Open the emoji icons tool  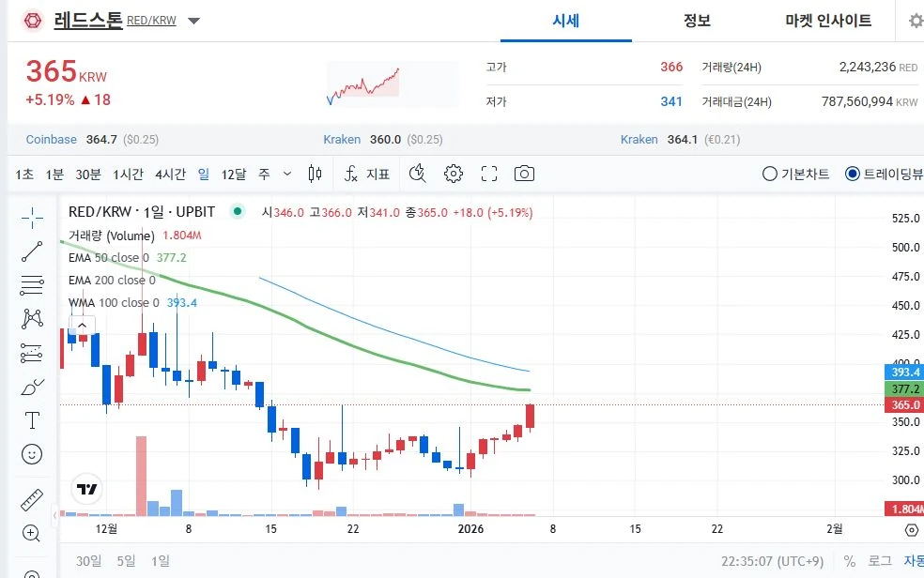click(32, 454)
